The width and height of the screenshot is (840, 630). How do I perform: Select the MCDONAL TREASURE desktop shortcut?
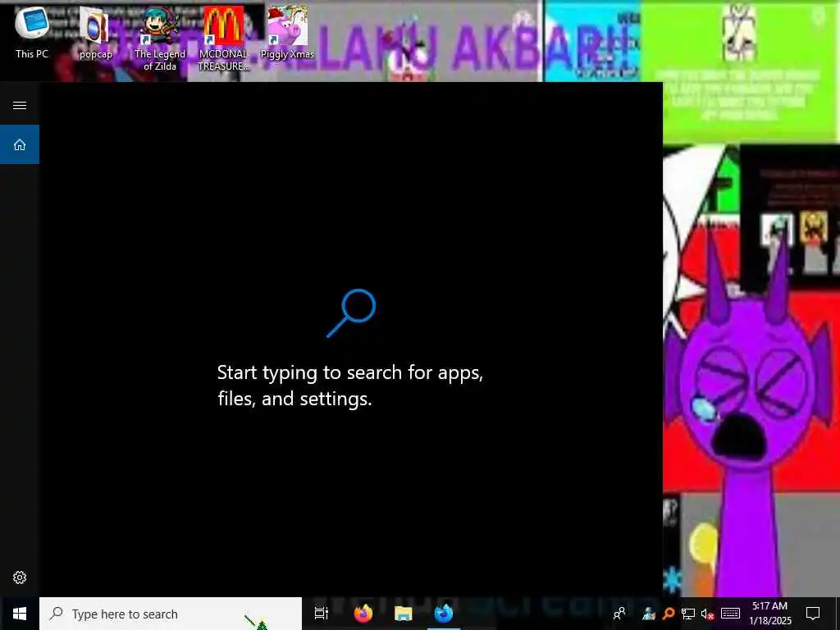click(224, 39)
